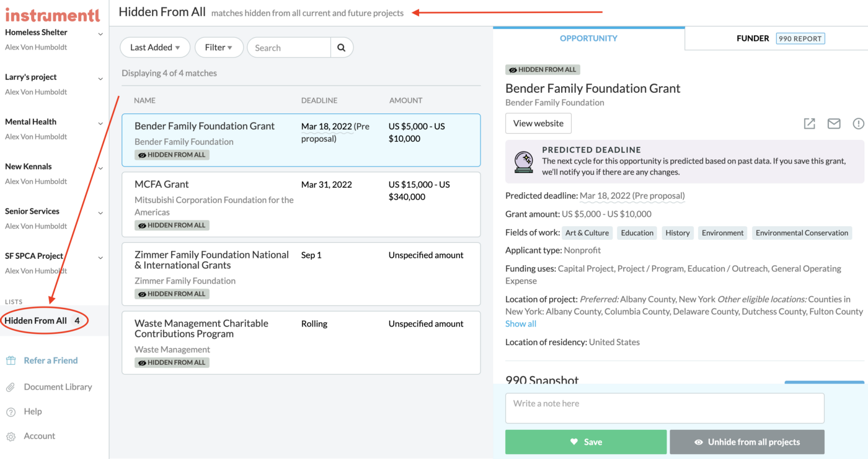Switch to the Funder tab
868x459 pixels.
(x=753, y=38)
